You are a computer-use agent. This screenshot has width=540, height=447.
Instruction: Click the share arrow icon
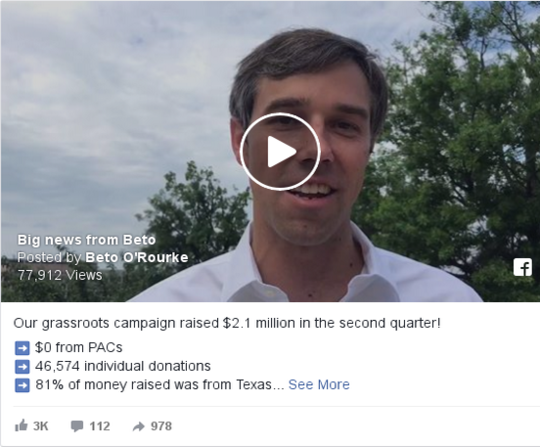(x=138, y=427)
